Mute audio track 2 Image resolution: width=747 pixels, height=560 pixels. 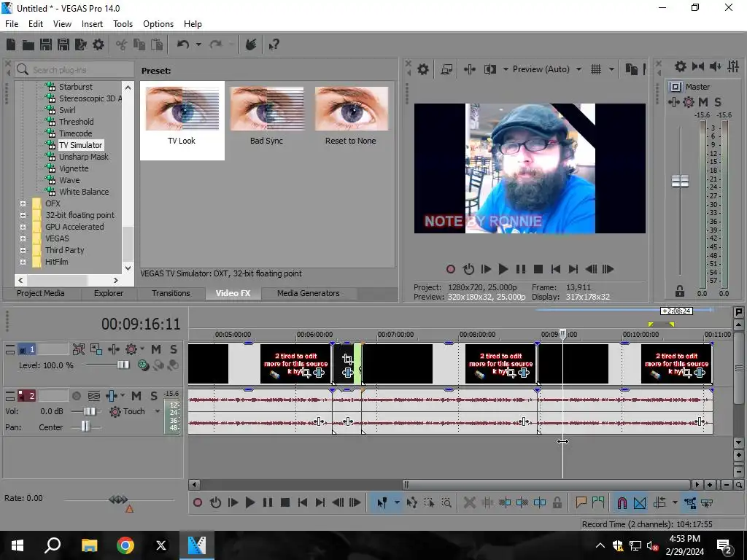(136, 396)
